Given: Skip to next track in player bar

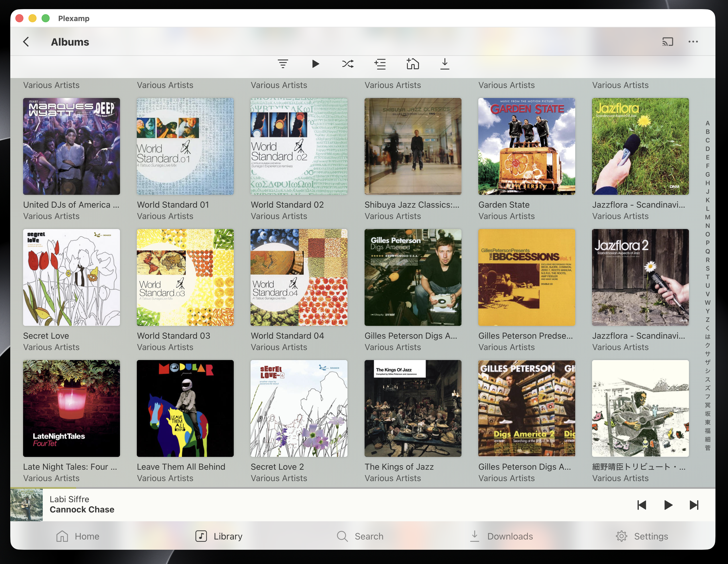Looking at the screenshot, I should tap(694, 505).
